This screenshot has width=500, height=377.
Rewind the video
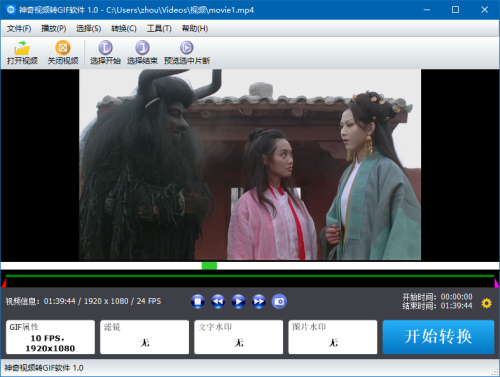[218, 301]
